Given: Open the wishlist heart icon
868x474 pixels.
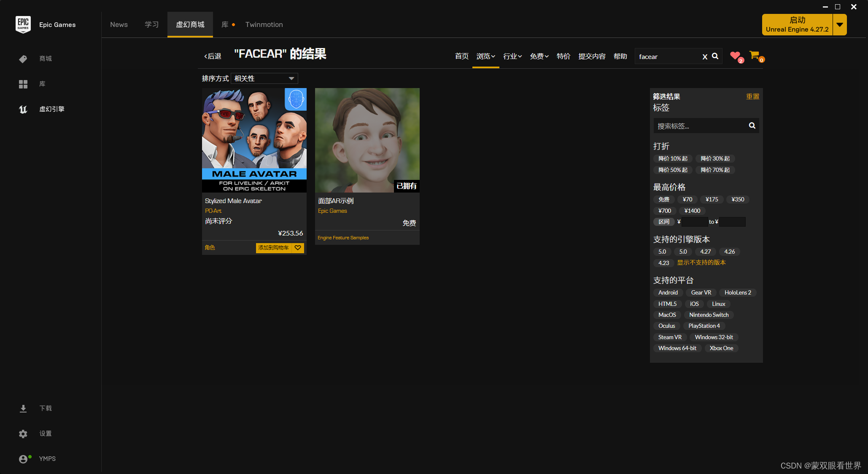Looking at the screenshot, I should click(736, 56).
